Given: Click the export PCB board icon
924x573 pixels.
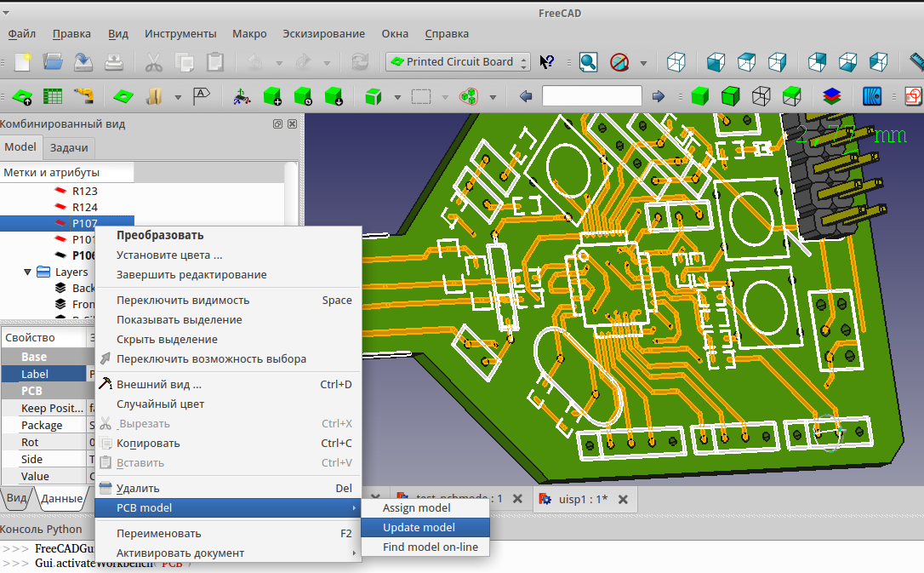Looking at the screenshot, I should pos(21,96).
